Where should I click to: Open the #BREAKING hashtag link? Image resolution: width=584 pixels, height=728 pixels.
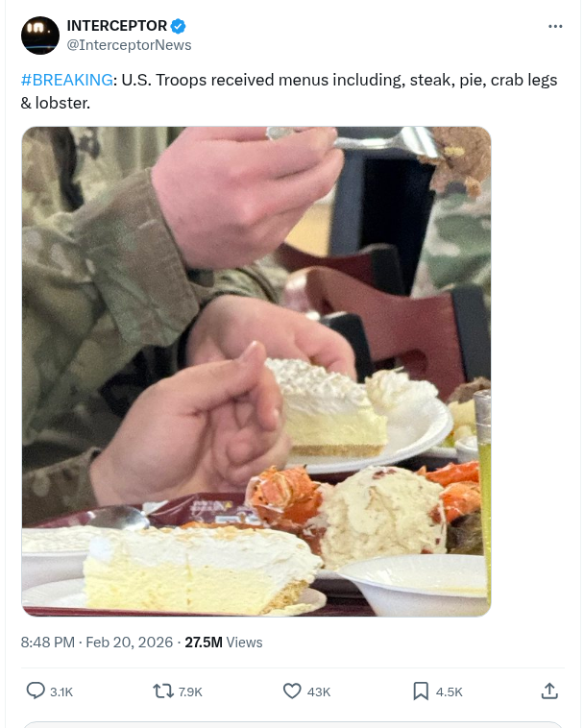(x=67, y=80)
